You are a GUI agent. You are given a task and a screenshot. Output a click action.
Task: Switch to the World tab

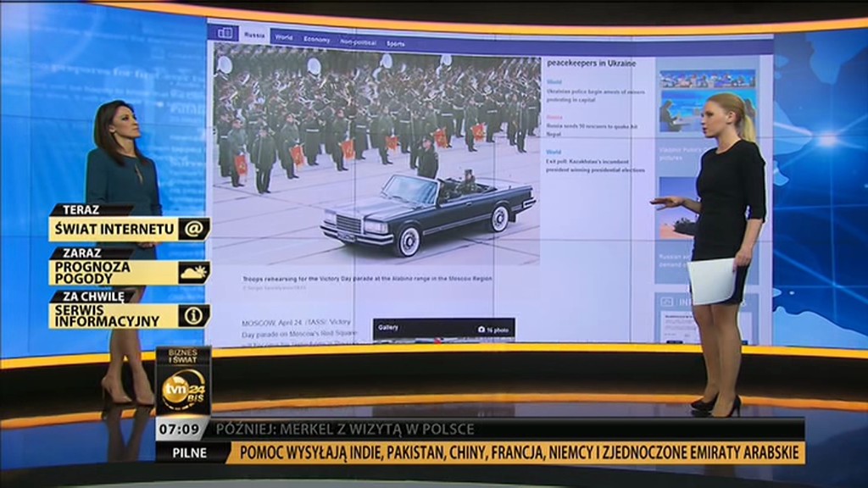tap(284, 37)
